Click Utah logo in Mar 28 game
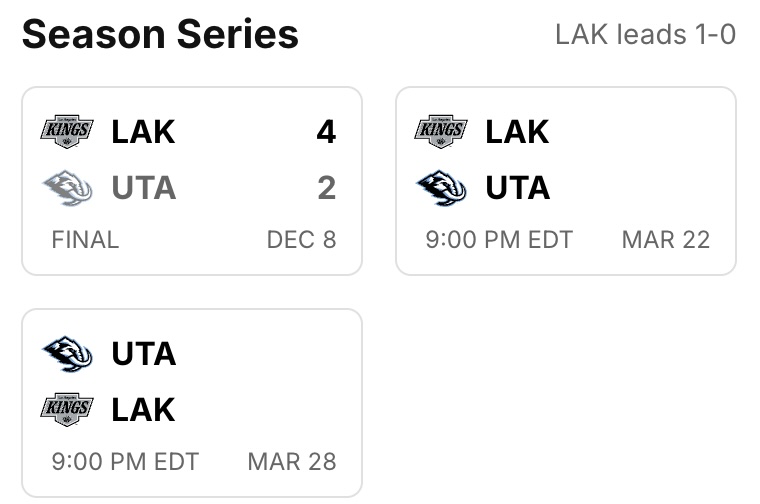The height and width of the screenshot is (504, 760). (x=67, y=353)
